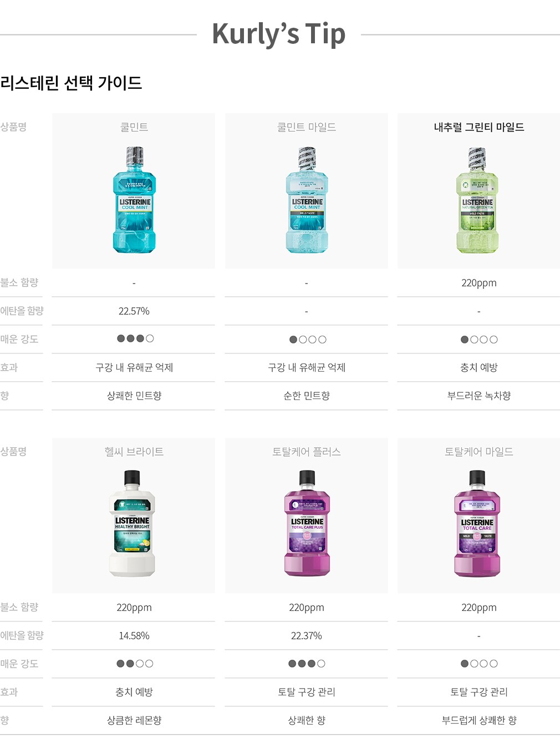The width and height of the screenshot is (560, 738).
Task: Click spiciness dots for 토탈케어 마일드
Action: pos(479,664)
